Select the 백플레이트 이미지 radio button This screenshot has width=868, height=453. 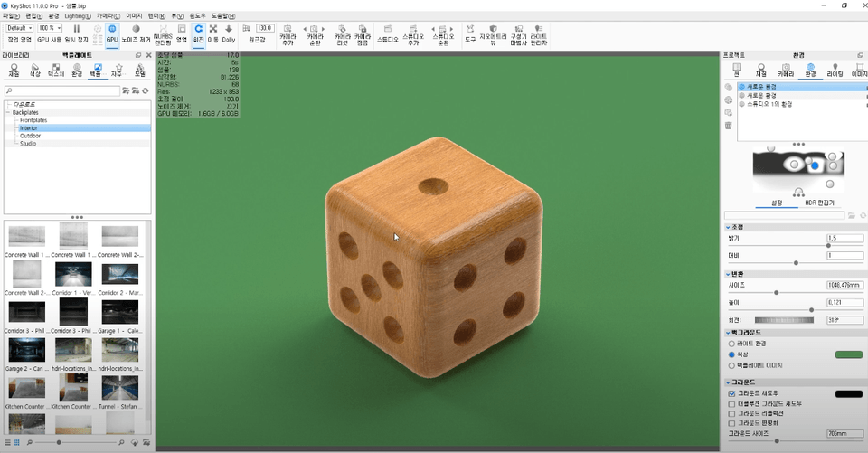pyautogui.click(x=731, y=365)
